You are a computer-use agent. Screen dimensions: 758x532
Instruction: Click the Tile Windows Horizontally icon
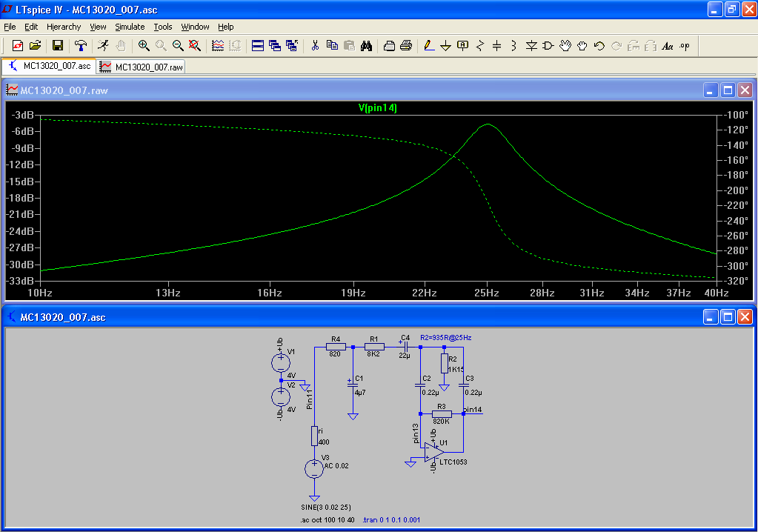coord(258,46)
